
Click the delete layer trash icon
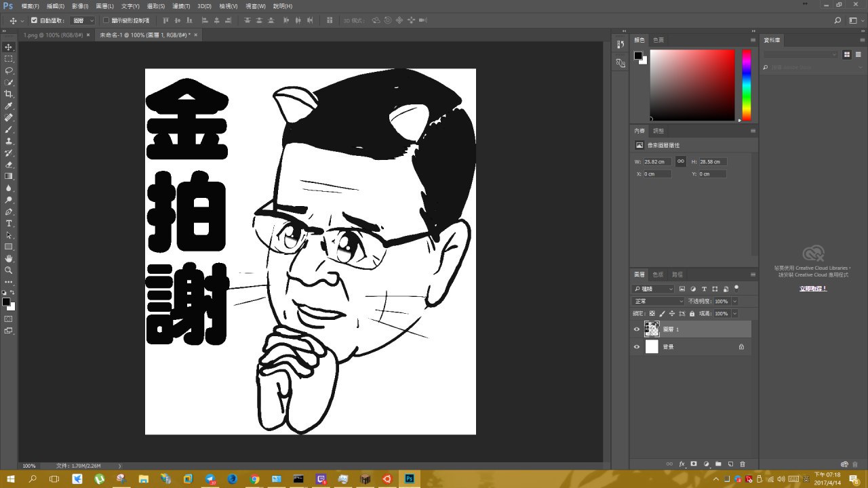coord(743,464)
